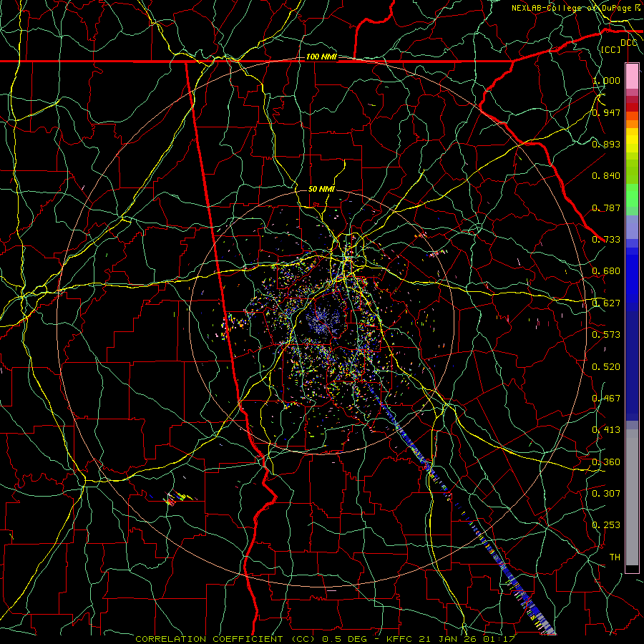Click the 0.733 legend value
644x644 pixels.
pyautogui.click(x=606, y=239)
